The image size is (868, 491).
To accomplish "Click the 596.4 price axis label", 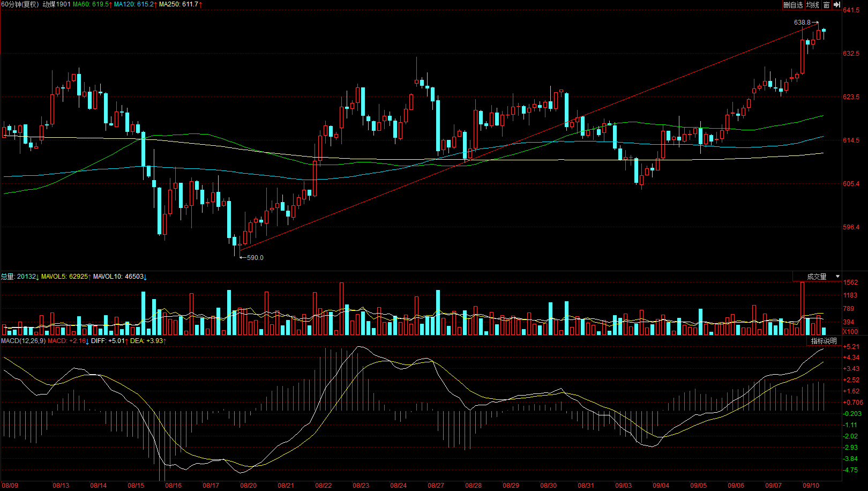I will (851, 227).
